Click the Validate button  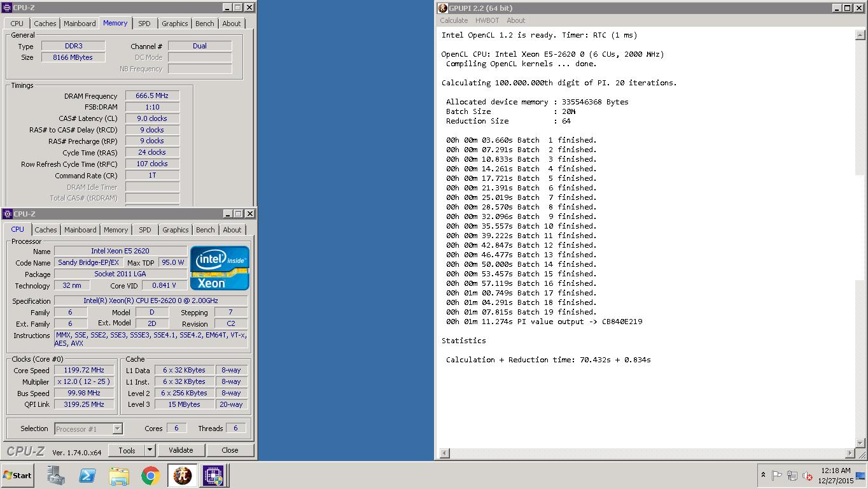(181, 450)
